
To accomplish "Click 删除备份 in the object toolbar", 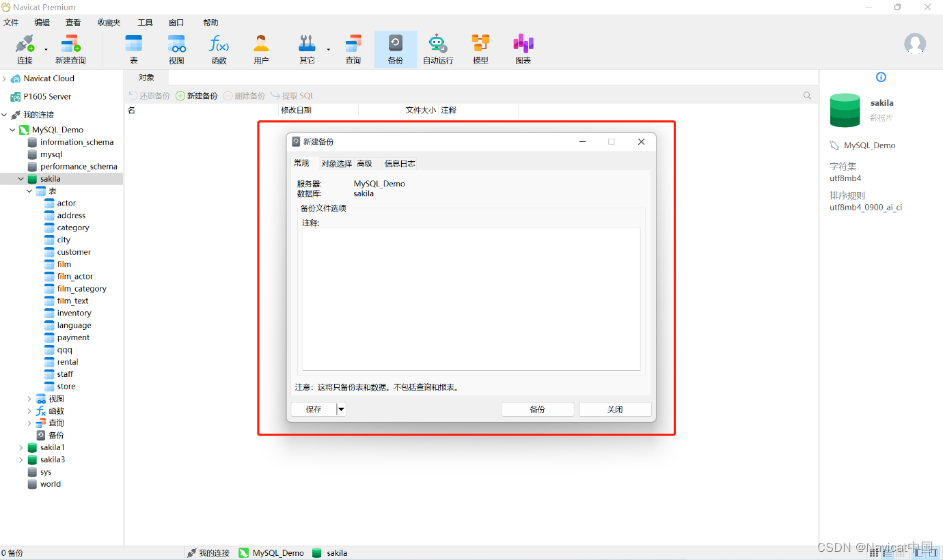I will [244, 96].
